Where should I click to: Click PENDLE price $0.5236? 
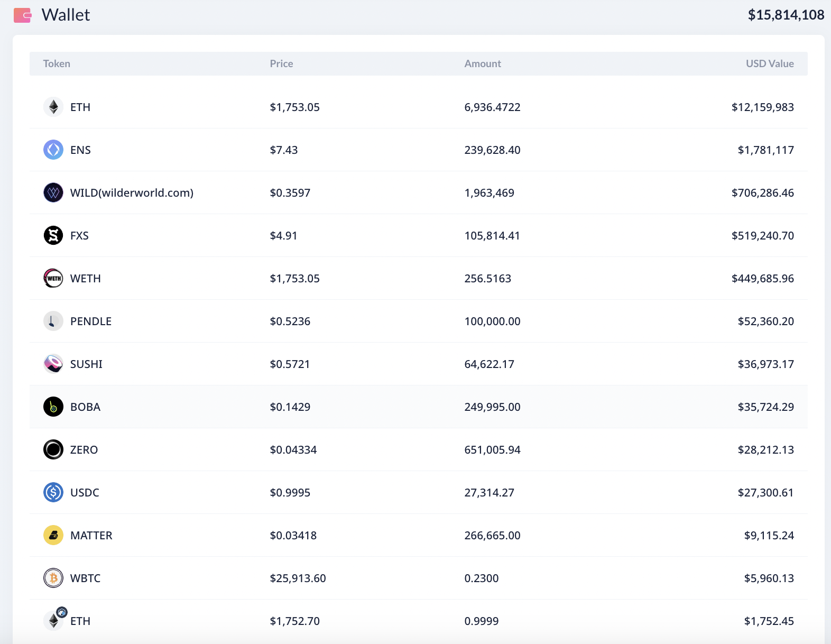pyautogui.click(x=290, y=321)
